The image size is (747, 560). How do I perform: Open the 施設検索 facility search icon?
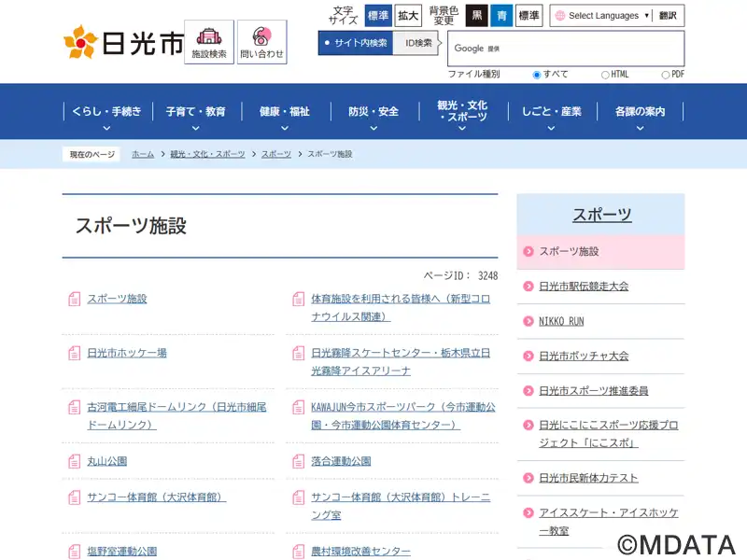point(209,43)
